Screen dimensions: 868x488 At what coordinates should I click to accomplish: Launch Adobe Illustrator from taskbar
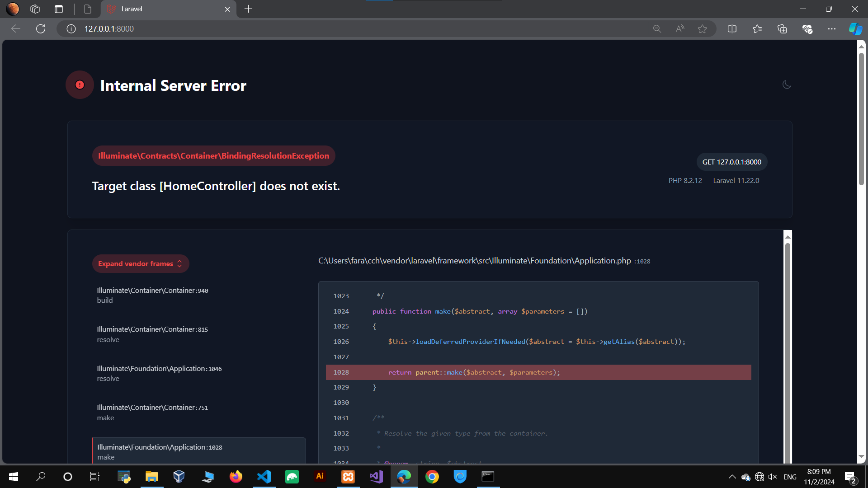click(320, 476)
